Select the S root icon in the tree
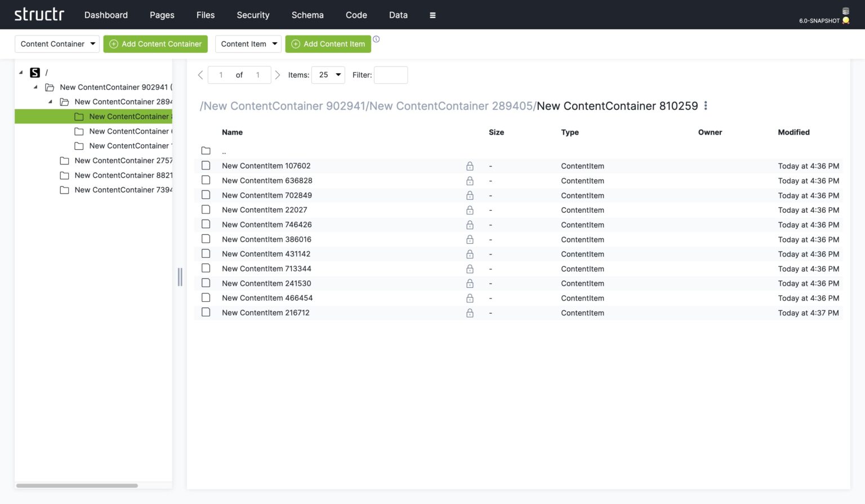This screenshot has width=865, height=504. (35, 72)
